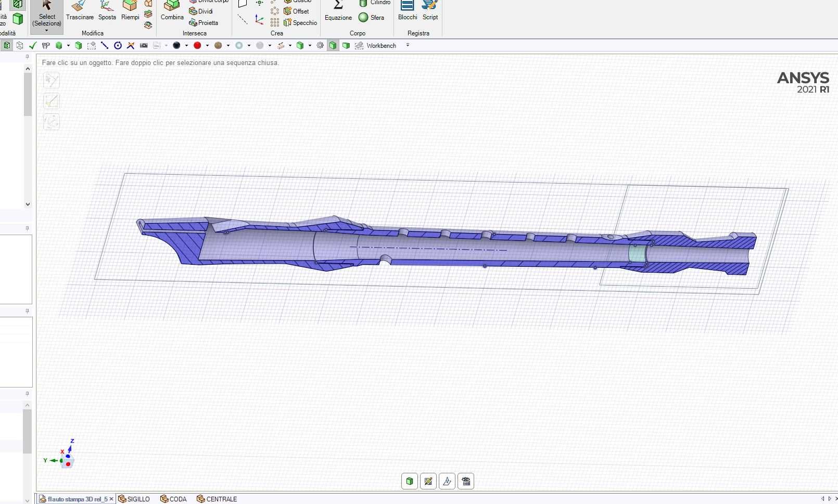Open the CENTRALE tab

point(217,499)
